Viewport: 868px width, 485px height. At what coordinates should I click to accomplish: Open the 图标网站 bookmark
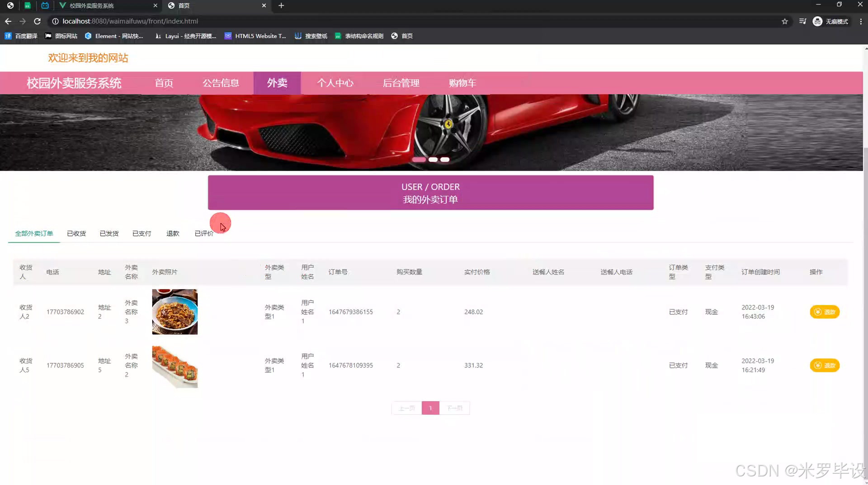coord(61,36)
